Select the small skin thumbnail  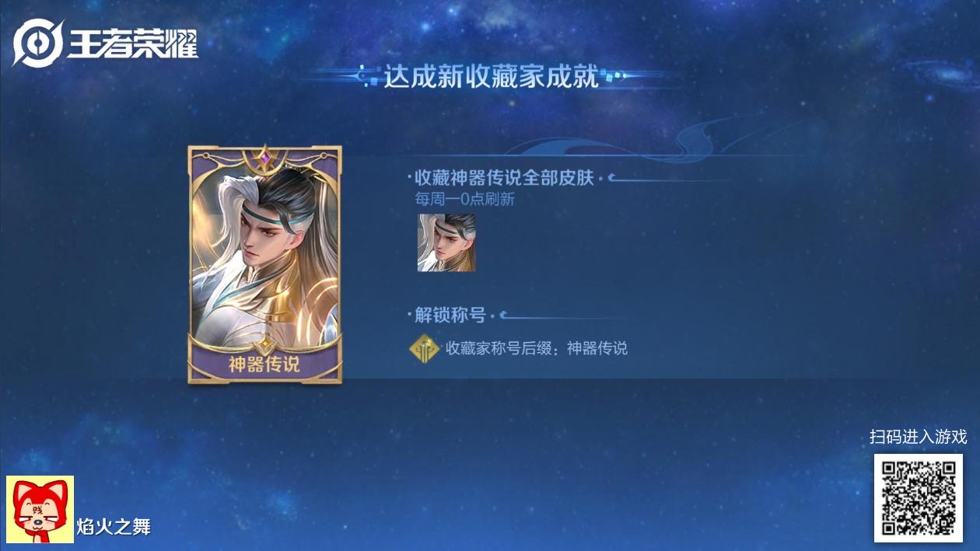coord(446,242)
